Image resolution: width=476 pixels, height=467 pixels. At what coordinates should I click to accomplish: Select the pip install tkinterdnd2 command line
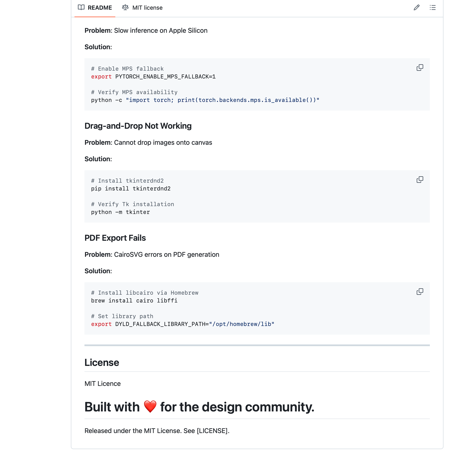131,189
